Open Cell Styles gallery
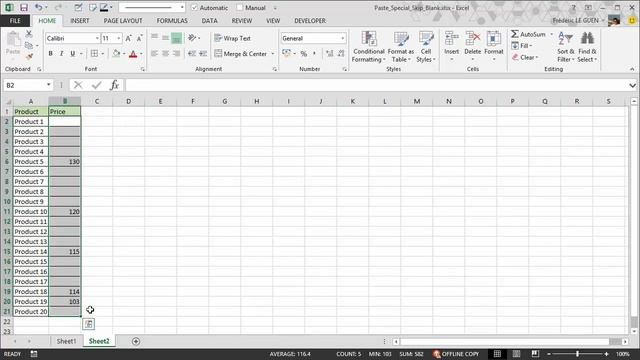The height and width of the screenshot is (360, 640). click(426, 47)
